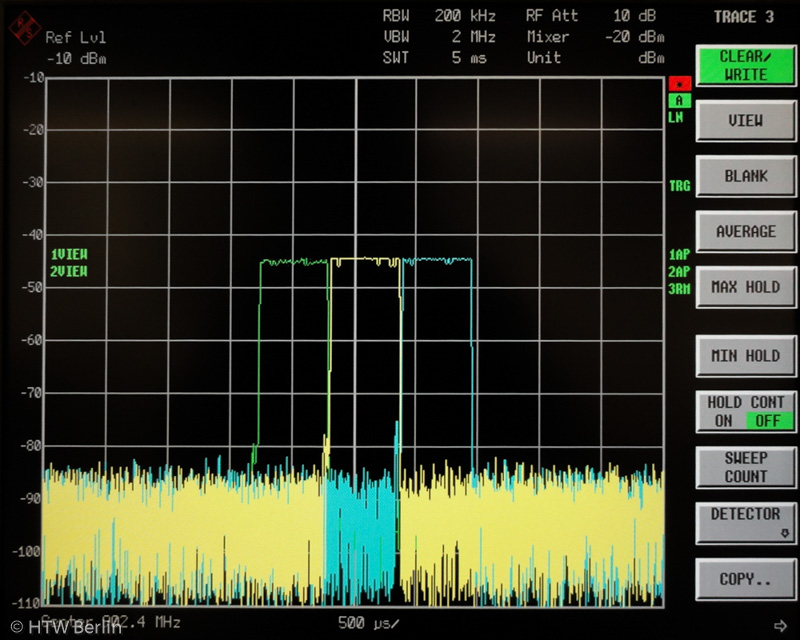Select the VIEW trace mode softkey
The image size is (800, 640).
coord(745,121)
